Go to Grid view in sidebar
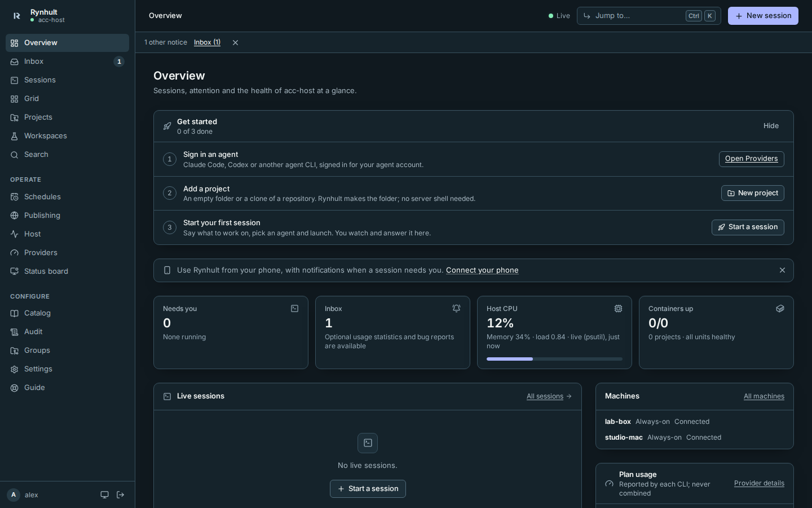The width and height of the screenshot is (812, 508). (67, 99)
